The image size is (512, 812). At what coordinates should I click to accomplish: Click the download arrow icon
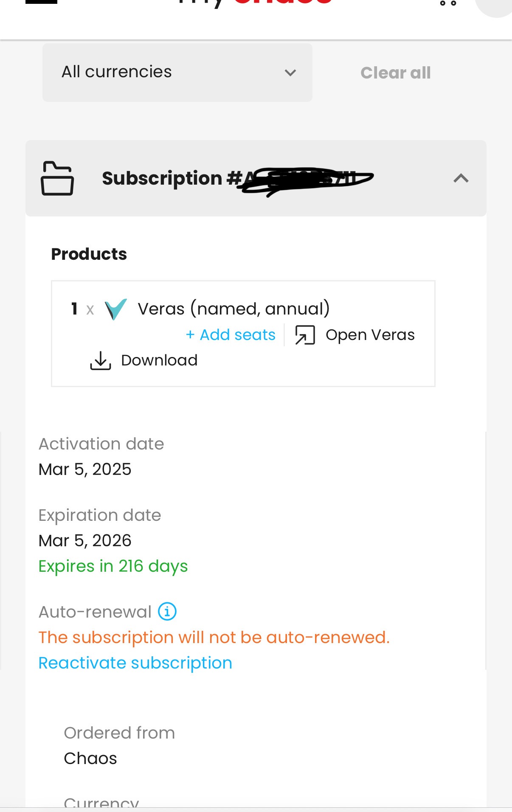point(101,360)
